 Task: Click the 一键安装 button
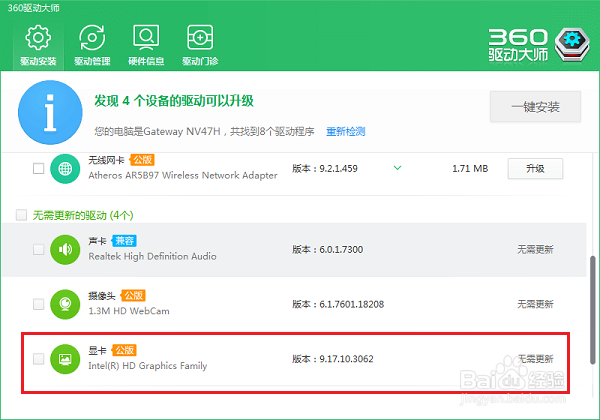(x=535, y=107)
